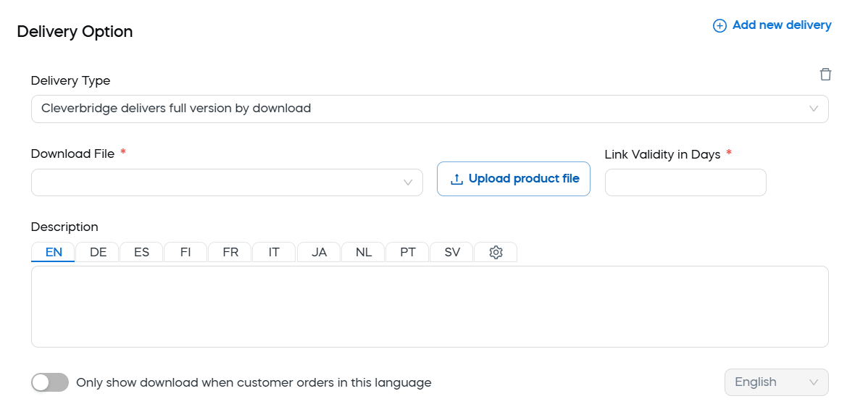Click the trash icon to delete delivery
Viewport: 868px width, 412px height.
point(825,74)
